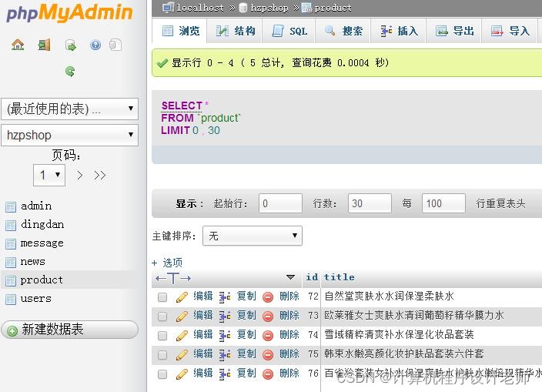Image resolution: width=542 pixels, height=392 pixels.
Task: Expand the 选项 options link
Action: tap(167, 263)
